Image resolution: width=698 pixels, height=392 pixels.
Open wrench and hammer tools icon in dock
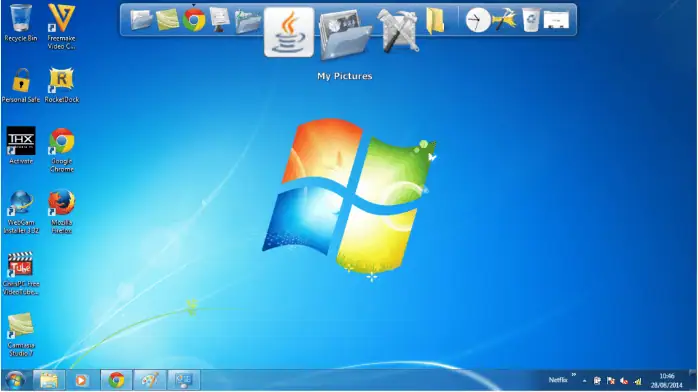point(398,30)
